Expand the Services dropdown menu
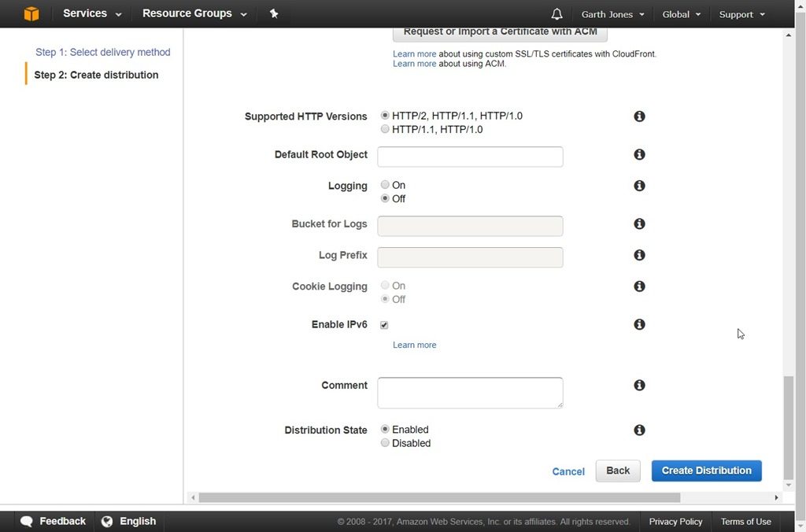Viewport: 806px width, 532px height. (x=92, y=14)
